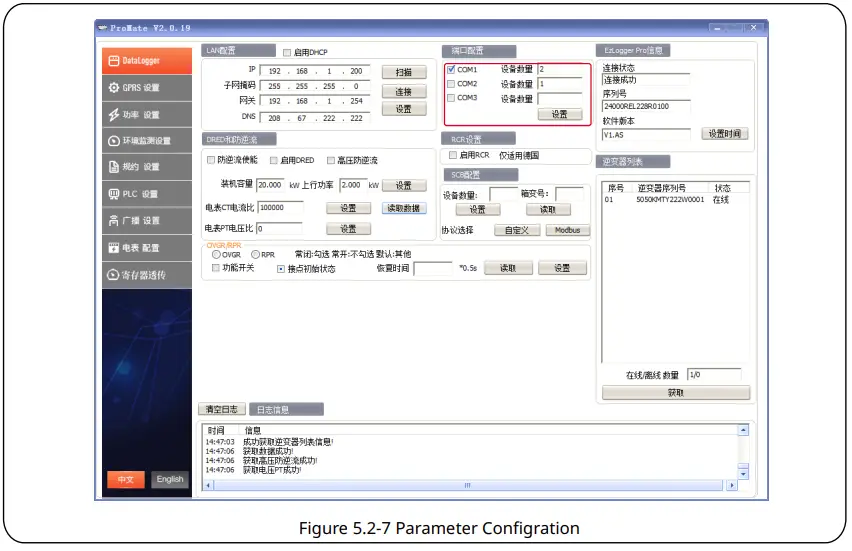This screenshot has width=852, height=551.
Task: Click the 箱变号 input field
Action: 569,193
